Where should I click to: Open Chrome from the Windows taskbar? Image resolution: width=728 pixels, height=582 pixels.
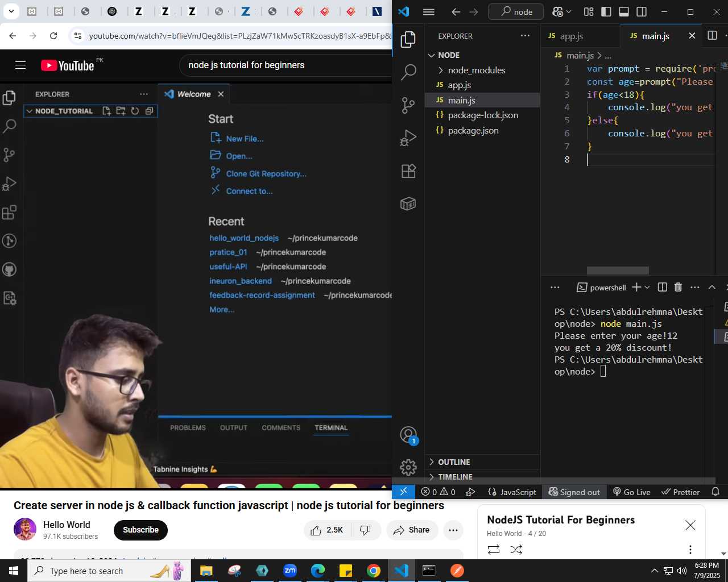[373, 571]
